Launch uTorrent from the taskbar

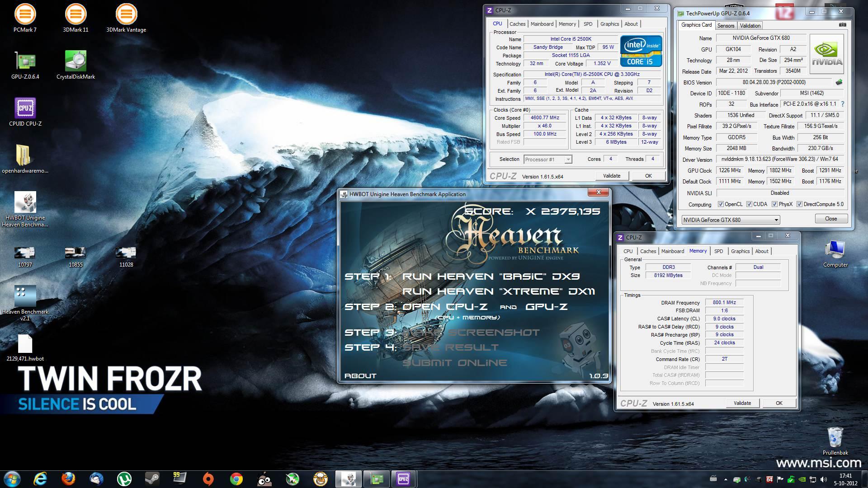coord(124,479)
